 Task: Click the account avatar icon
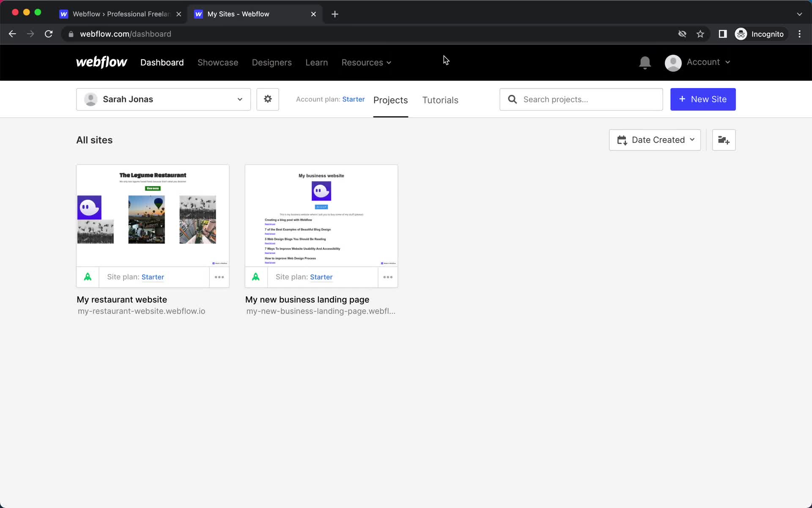click(x=673, y=63)
